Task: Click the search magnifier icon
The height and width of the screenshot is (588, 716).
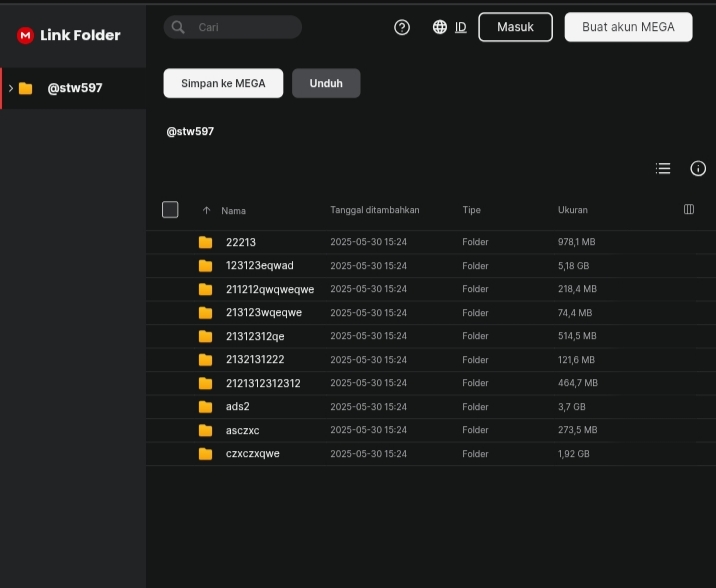Action: click(x=178, y=27)
